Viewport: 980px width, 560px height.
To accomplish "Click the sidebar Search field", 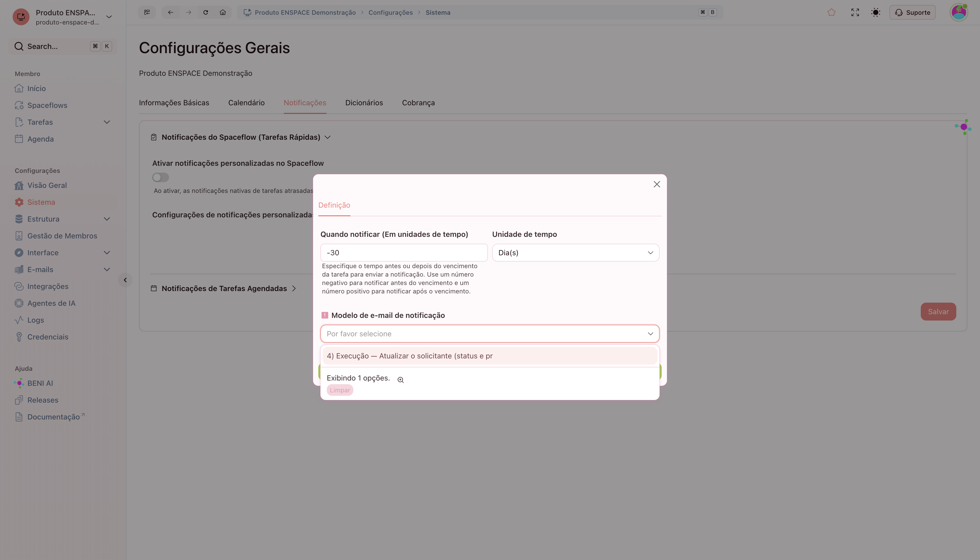I will (63, 46).
